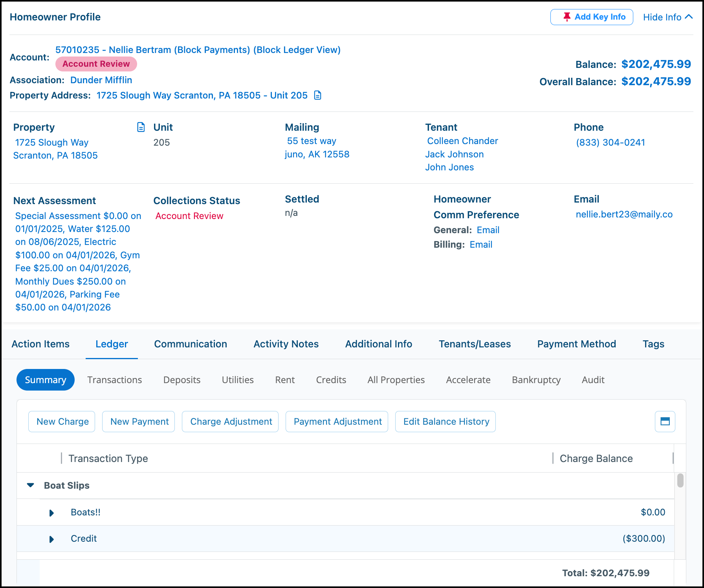The height and width of the screenshot is (588, 704).
Task: Collapse profile with Hide Info chevron
Action: coord(689,17)
